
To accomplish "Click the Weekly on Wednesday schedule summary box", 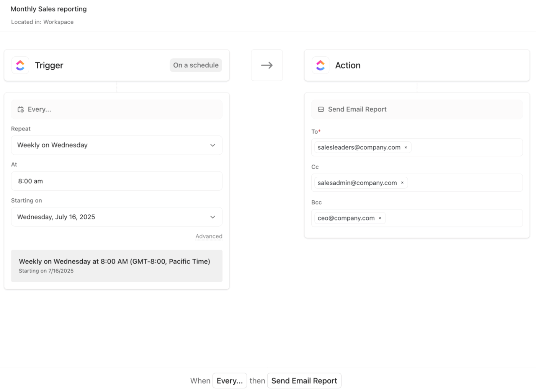I will point(117,266).
